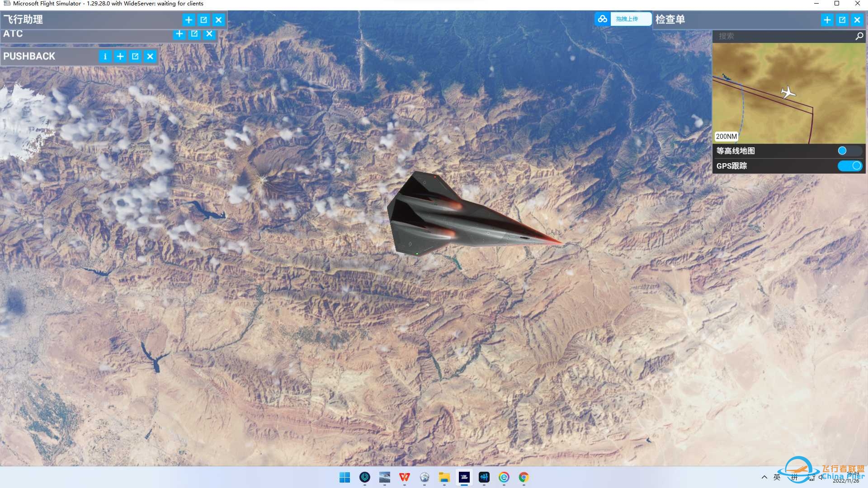Viewport: 868px width, 488px height.
Task: Click the Baidu cloud upload icon
Action: pyautogui.click(x=602, y=19)
